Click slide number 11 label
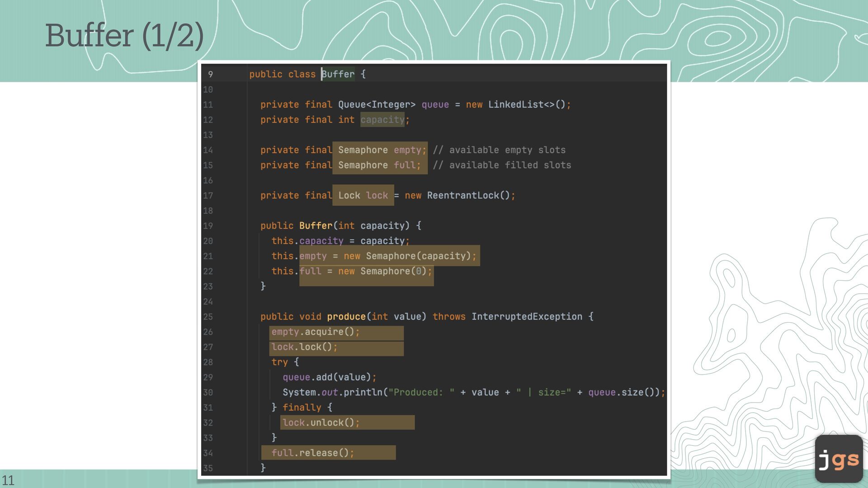This screenshot has height=488, width=868. [8, 480]
